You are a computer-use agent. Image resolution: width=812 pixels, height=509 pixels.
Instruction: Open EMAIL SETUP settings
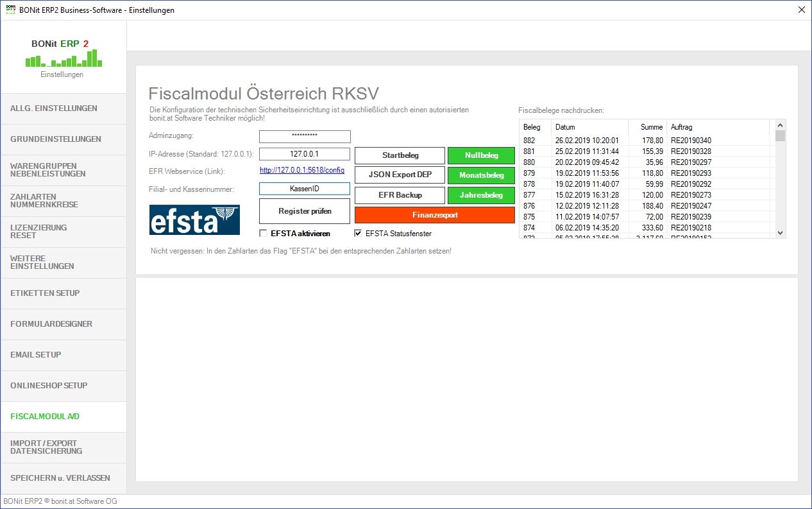click(x=63, y=355)
